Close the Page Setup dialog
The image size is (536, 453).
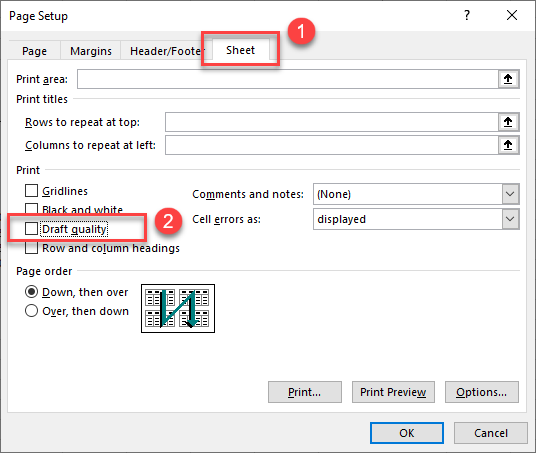[512, 15]
